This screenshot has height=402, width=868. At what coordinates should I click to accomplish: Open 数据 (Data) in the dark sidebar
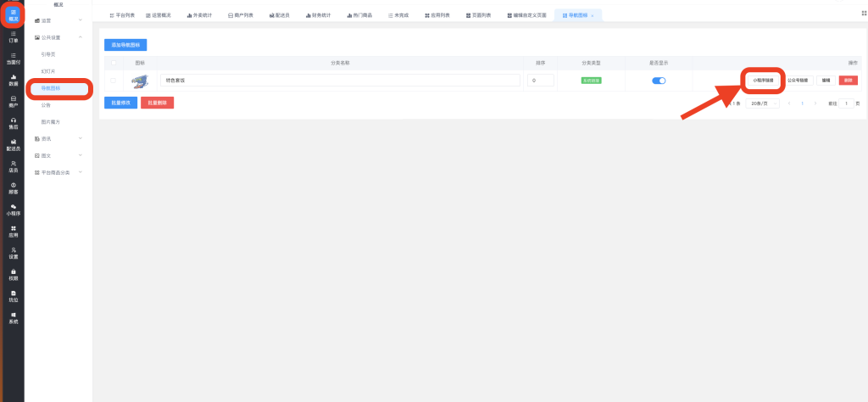tap(13, 80)
